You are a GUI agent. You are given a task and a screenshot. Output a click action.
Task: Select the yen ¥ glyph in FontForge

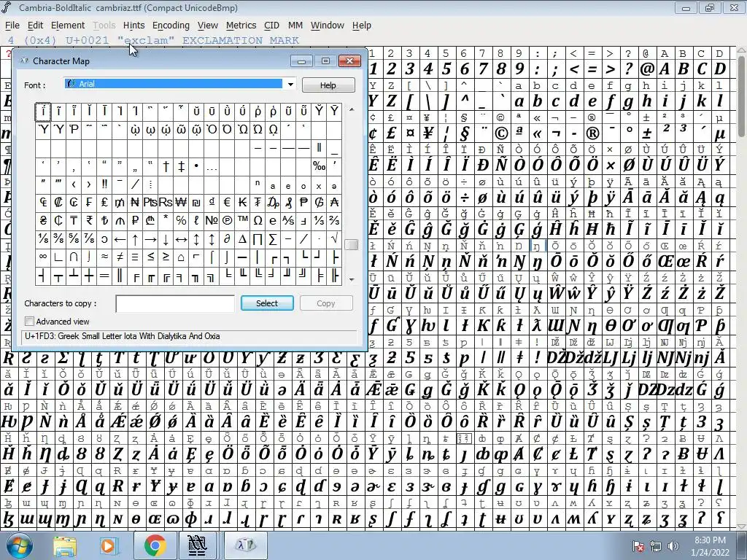click(427, 133)
